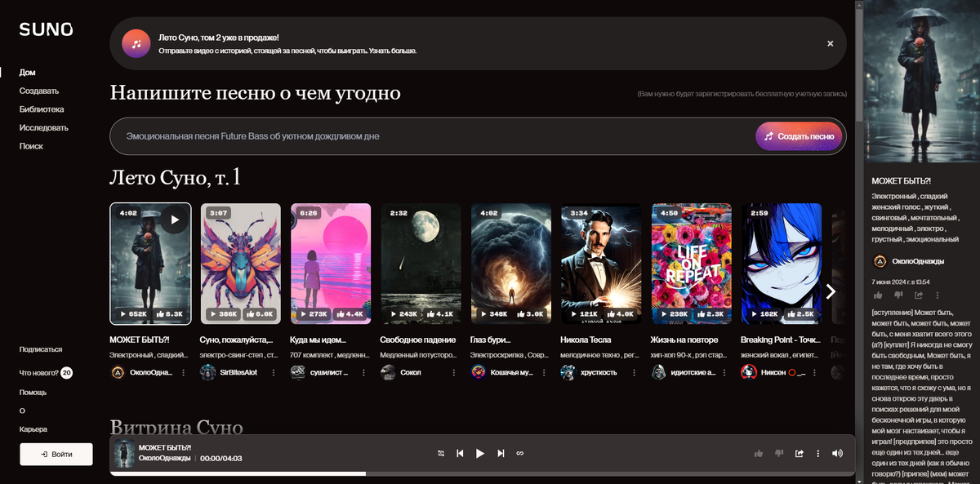Open Breaking Point anime thumbnail
980x484 pixels.
pyautogui.click(x=782, y=264)
